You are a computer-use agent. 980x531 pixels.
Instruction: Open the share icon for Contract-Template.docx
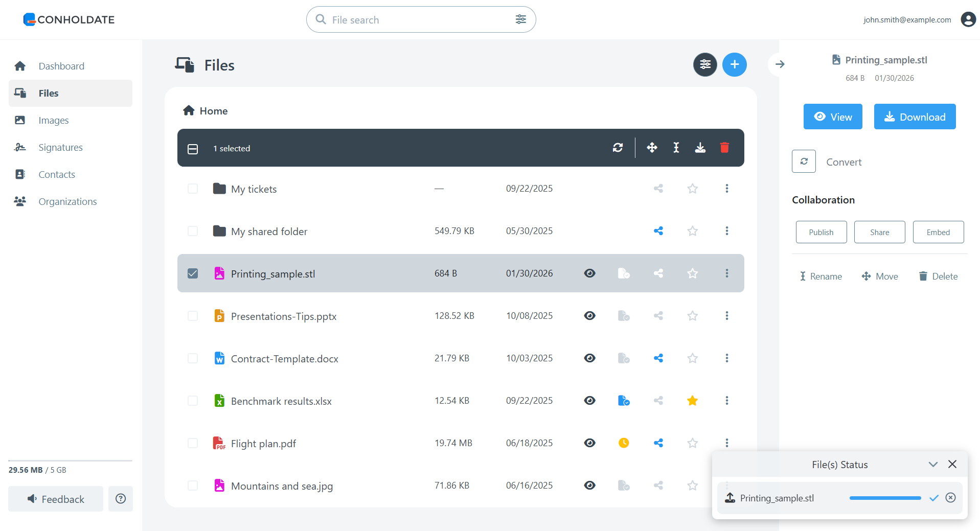[658, 358]
